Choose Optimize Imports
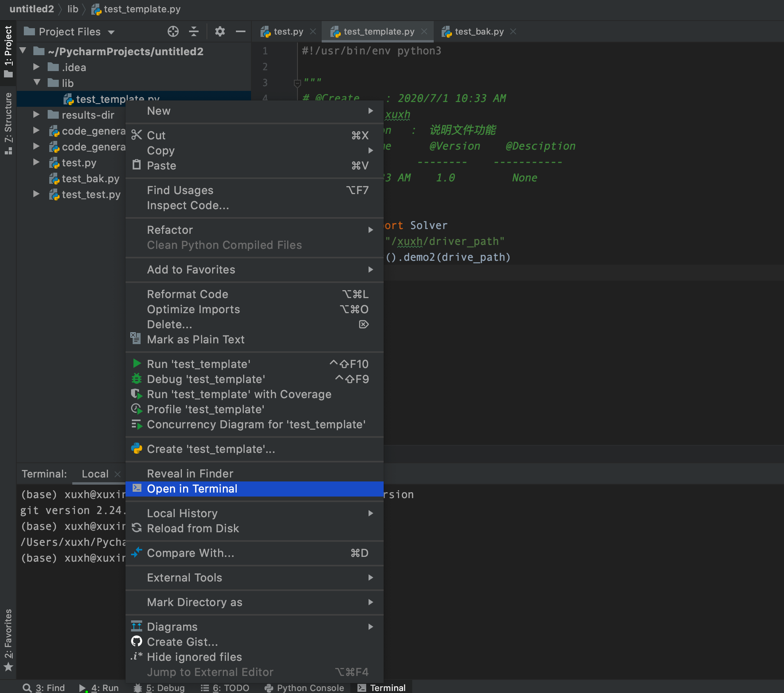784x693 pixels. point(255,309)
